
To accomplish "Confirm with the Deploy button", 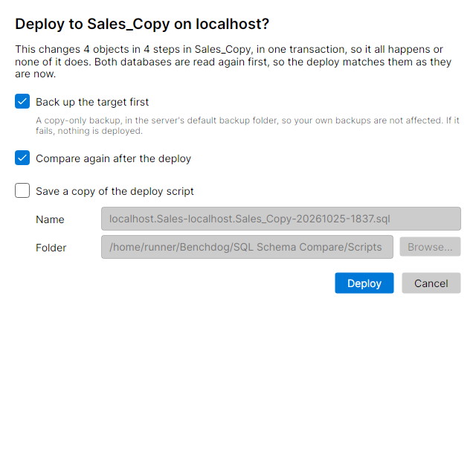I will coord(364,283).
